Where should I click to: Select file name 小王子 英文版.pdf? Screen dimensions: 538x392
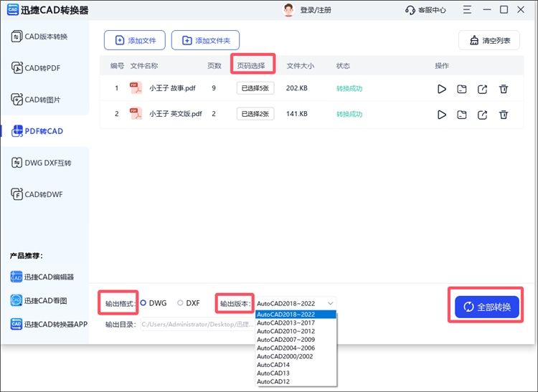pos(176,114)
